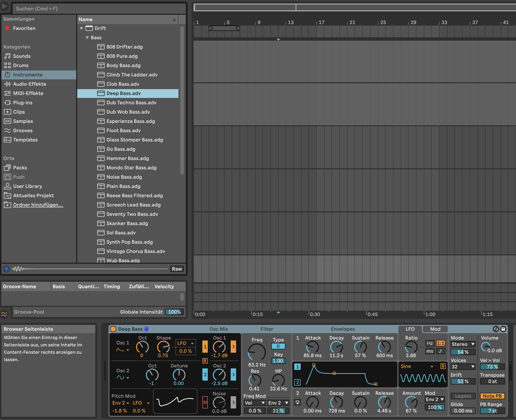516x420 pixels.
Task: Click the Favoriten red collection marker
Action: [x=7, y=28]
